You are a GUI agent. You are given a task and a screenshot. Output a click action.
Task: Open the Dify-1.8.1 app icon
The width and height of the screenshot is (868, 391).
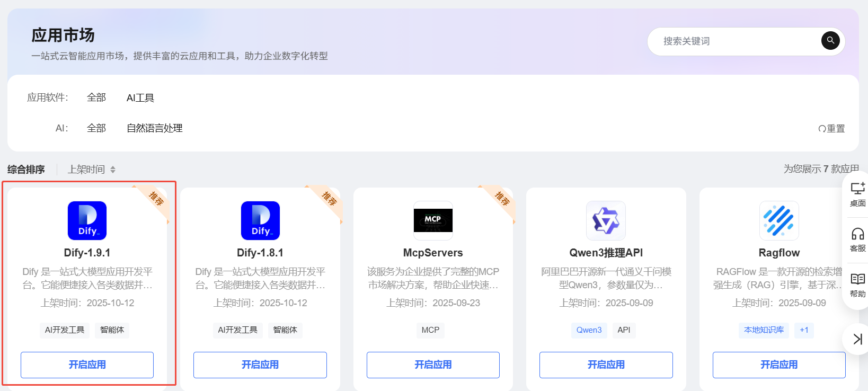click(260, 220)
